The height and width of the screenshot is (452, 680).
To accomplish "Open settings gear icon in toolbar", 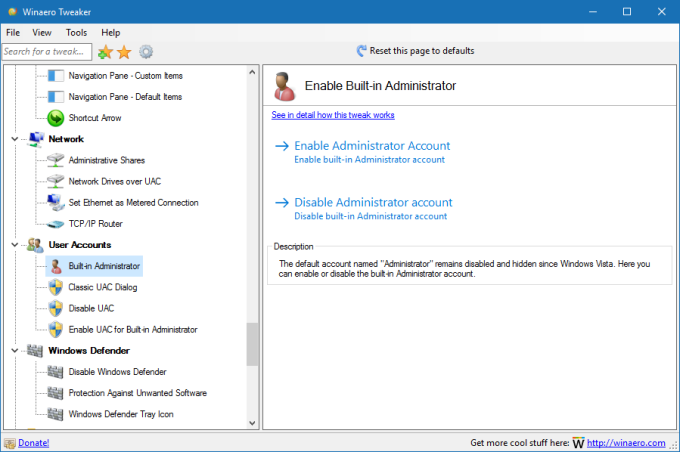I will [x=146, y=52].
